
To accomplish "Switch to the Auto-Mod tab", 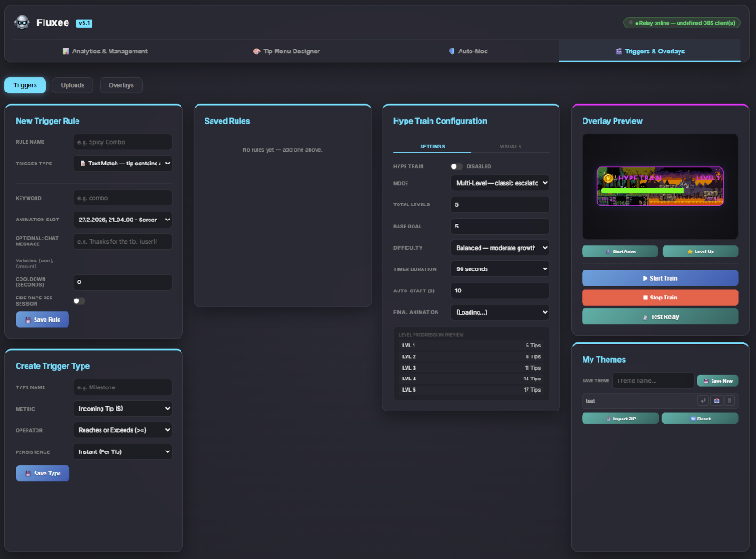I will (x=468, y=52).
